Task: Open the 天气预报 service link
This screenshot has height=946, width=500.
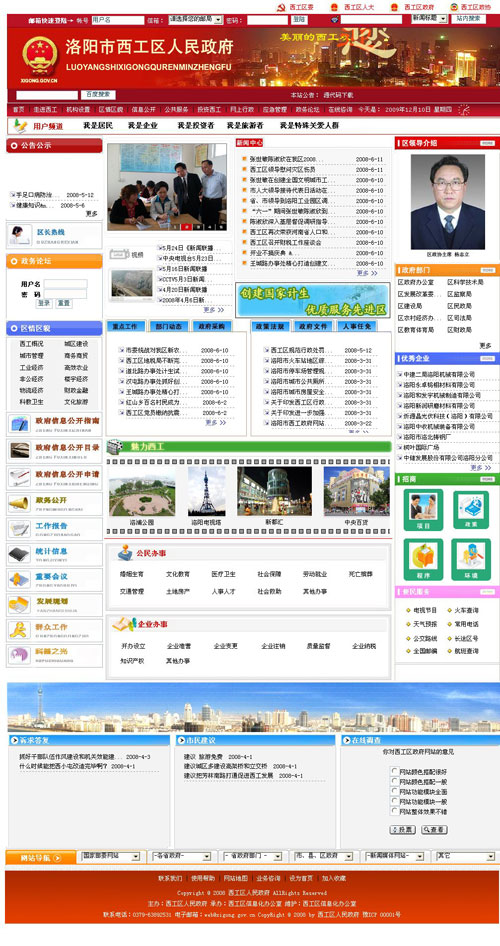Action: coord(425,624)
